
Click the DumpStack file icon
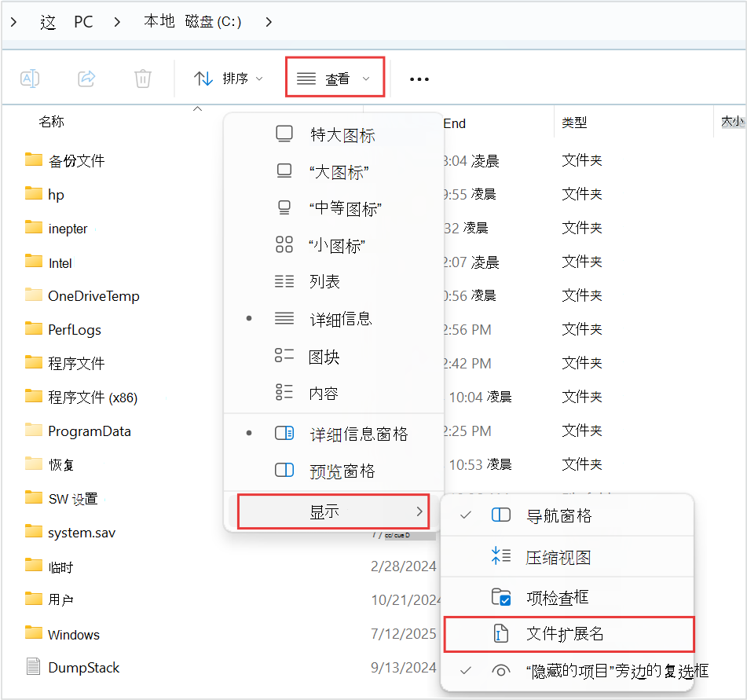32,668
